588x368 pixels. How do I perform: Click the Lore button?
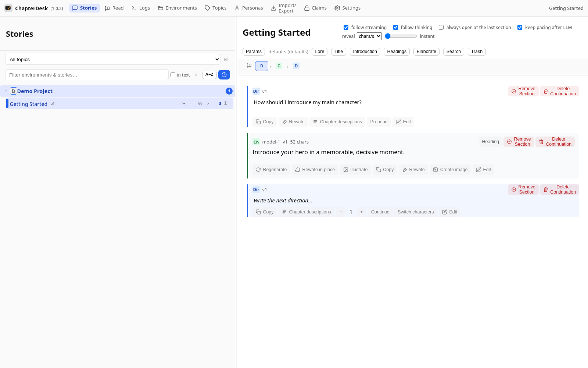pos(320,52)
